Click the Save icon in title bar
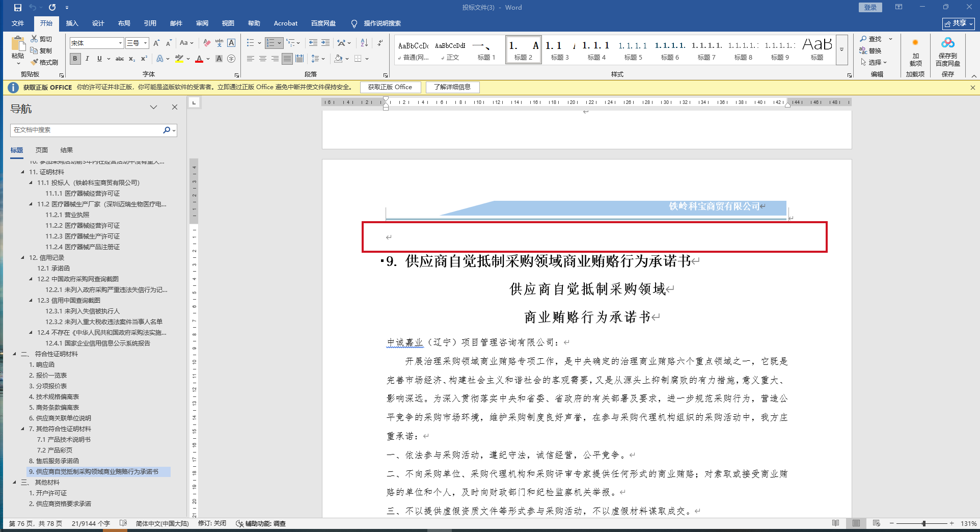Viewport: 980px width, 532px height. (18, 8)
